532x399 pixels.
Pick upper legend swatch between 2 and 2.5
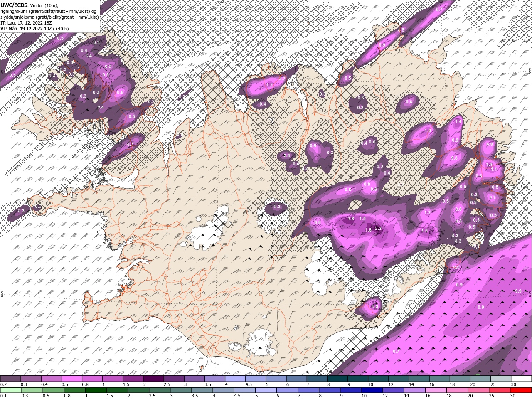[153, 379]
